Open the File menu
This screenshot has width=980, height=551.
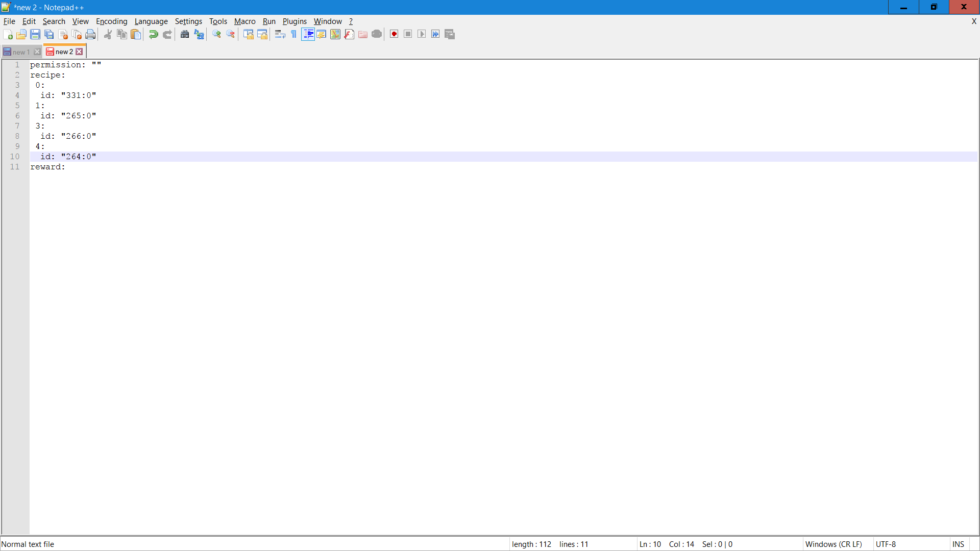pyautogui.click(x=9, y=21)
